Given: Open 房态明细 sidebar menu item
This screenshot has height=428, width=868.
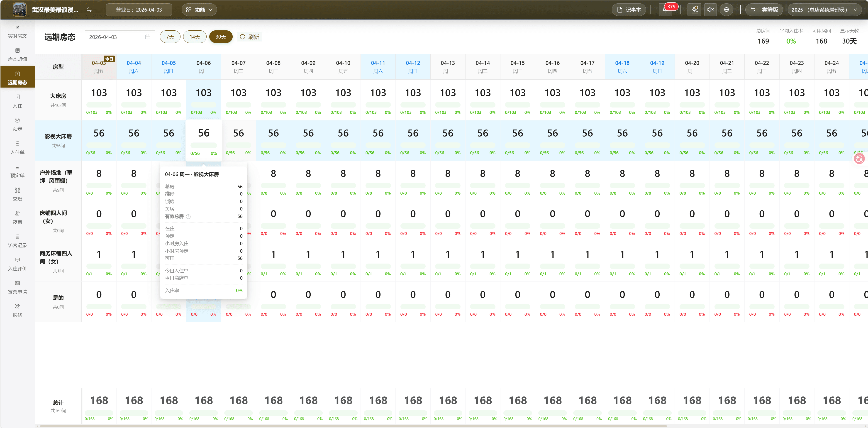Looking at the screenshot, I should [x=17, y=55].
